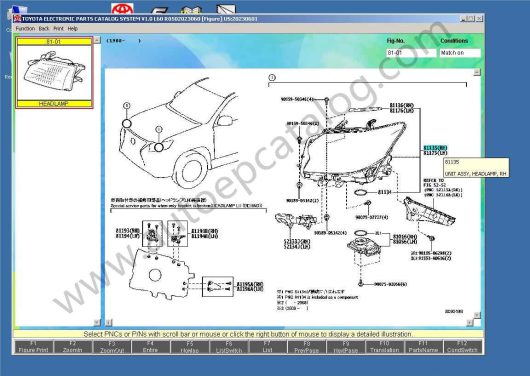Viewport: 530px width, 376px height.
Task: Click the diagram horizontal scroll-left arrow
Action: pos(109,323)
